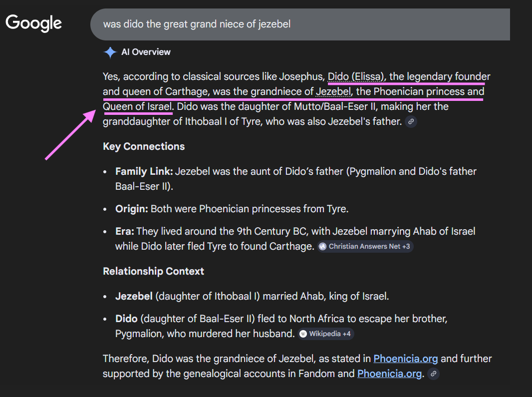Image resolution: width=532 pixels, height=397 pixels.
Task: Open the Wikipedia +4 source chip
Action: point(326,334)
